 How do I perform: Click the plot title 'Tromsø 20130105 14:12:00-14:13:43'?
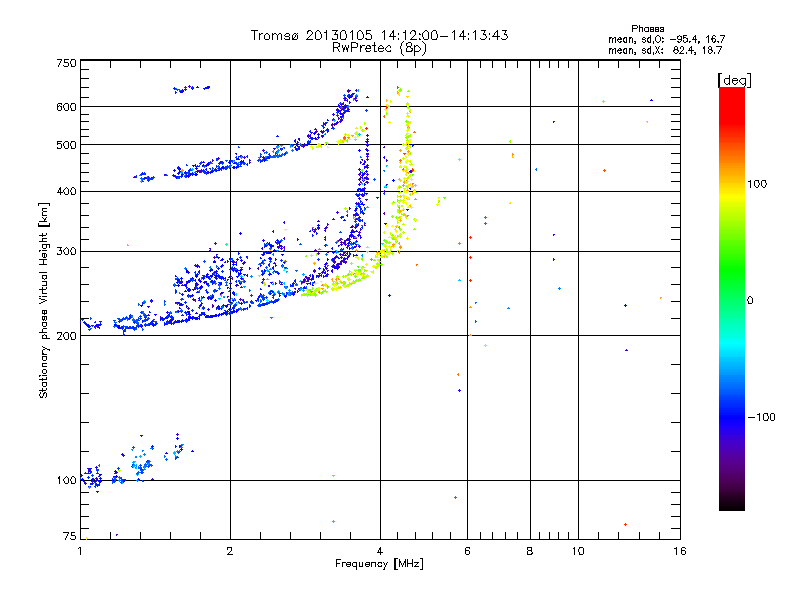pos(379,35)
